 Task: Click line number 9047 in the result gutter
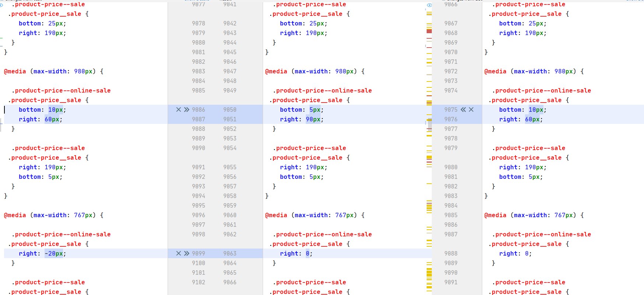pyautogui.click(x=230, y=71)
